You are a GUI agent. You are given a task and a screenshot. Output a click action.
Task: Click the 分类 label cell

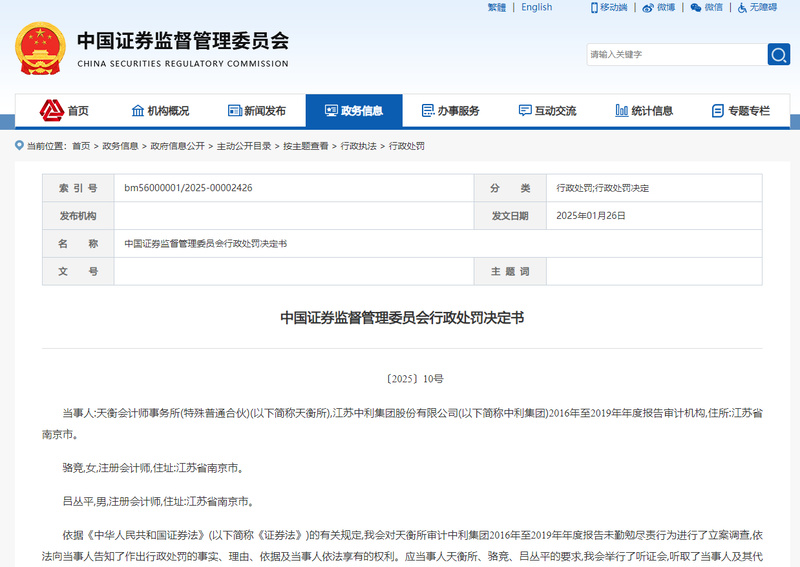click(510, 188)
